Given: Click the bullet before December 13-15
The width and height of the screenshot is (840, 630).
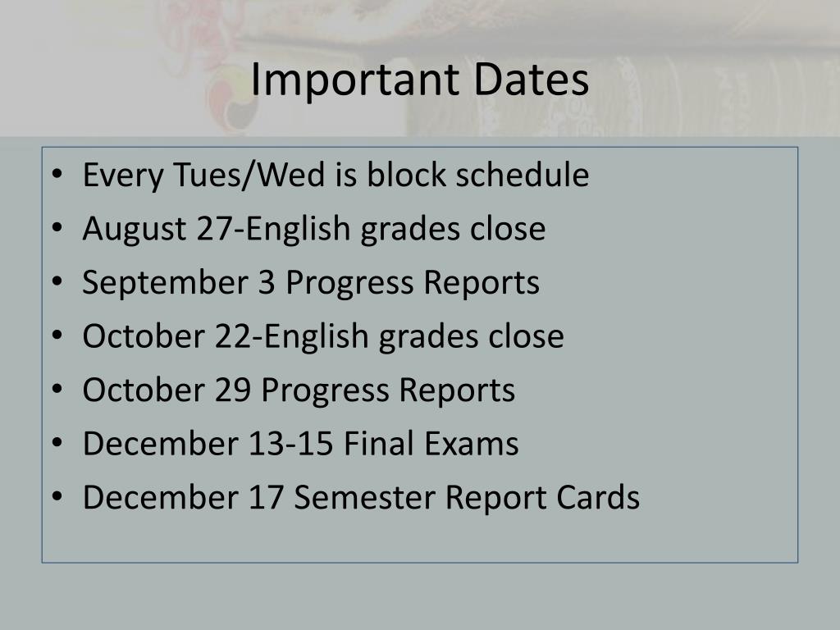Looking at the screenshot, I should [57, 443].
